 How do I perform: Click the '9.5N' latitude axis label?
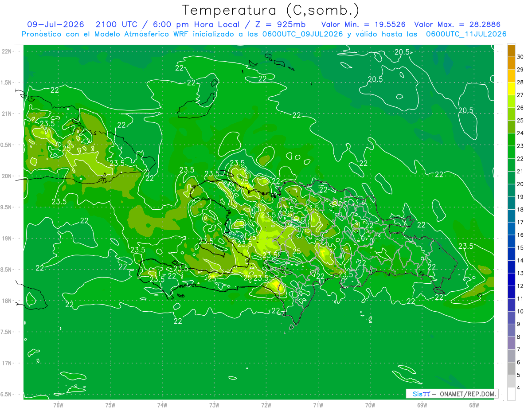pyautogui.click(x=6, y=207)
